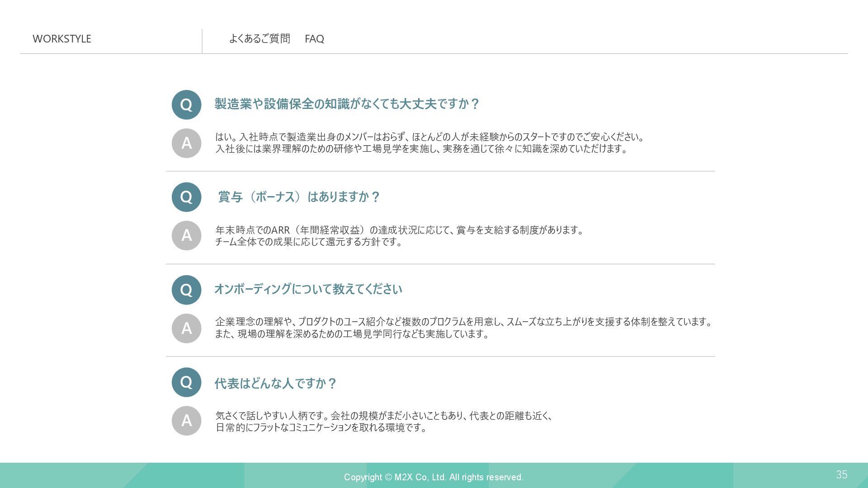Click question 賞与（ボーナス）はありますか？
Viewport: 868px width, 488px height.
(299, 197)
